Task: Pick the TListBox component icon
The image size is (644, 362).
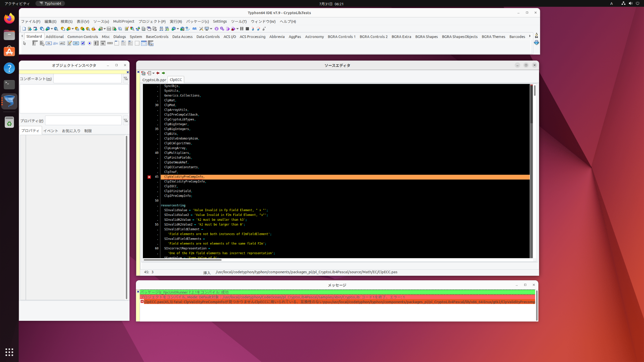Action: (x=96, y=43)
